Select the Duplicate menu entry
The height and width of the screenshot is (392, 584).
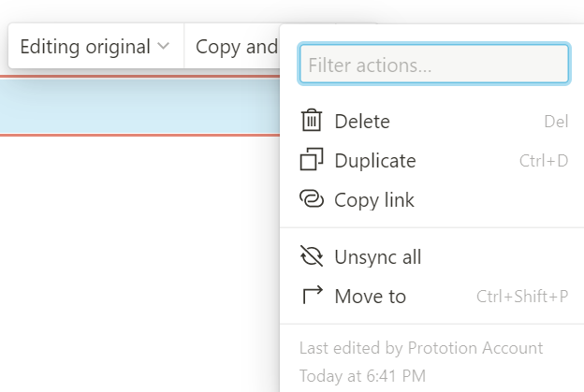[434, 160]
